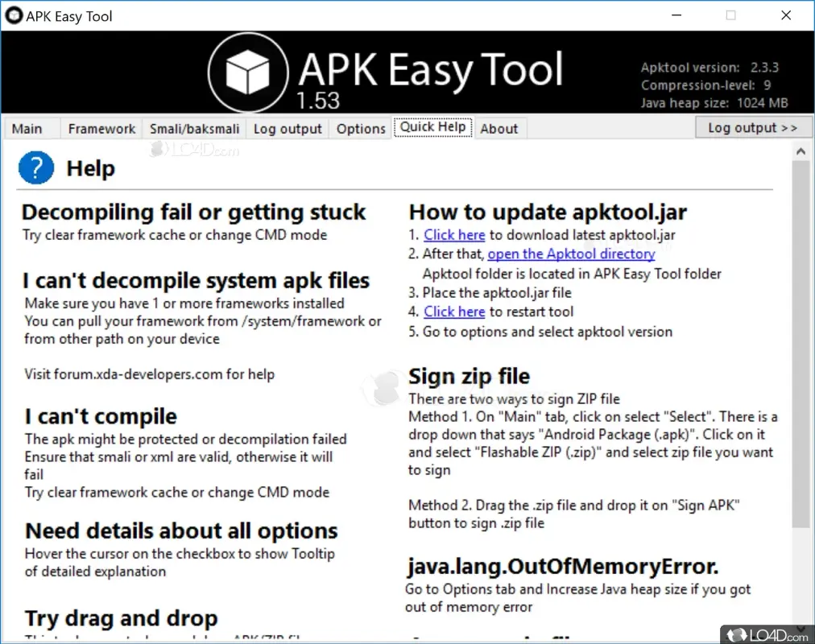This screenshot has width=815, height=644.
Task: Click 'Visit forum.xda-developers.com for help' text
Action: tap(149, 374)
